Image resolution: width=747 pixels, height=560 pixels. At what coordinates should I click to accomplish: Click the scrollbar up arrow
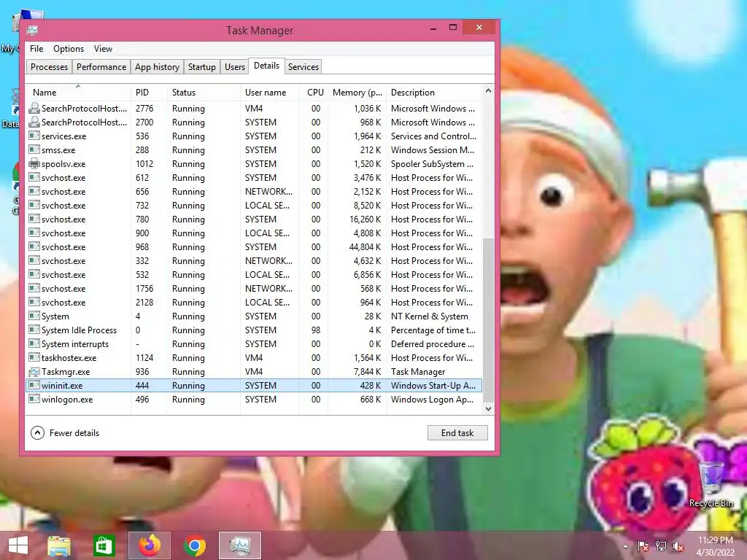[x=488, y=90]
